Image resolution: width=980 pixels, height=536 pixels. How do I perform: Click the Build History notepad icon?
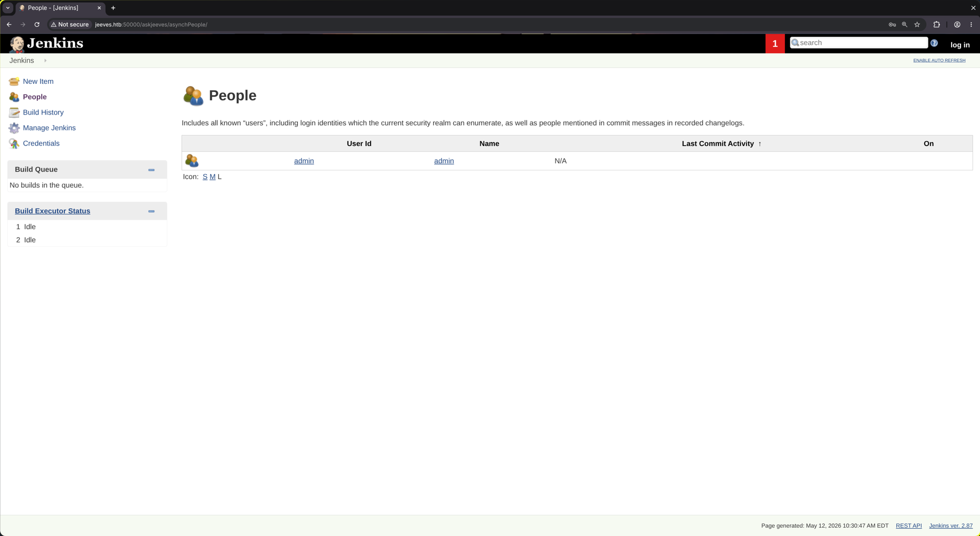pos(14,113)
